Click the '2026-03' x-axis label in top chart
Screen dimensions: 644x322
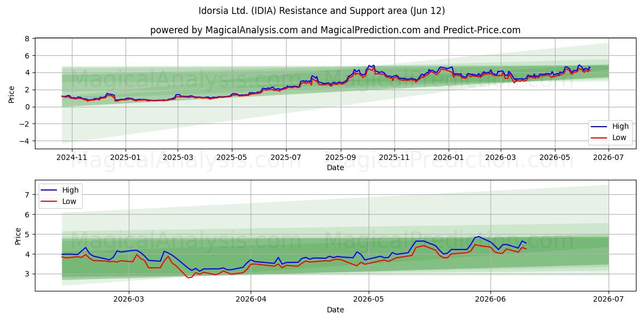[500, 158]
